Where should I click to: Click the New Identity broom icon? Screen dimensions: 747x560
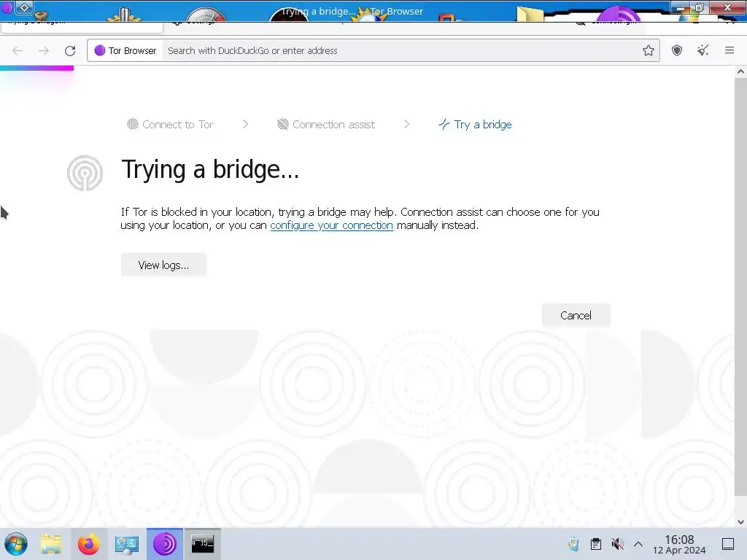(703, 50)
